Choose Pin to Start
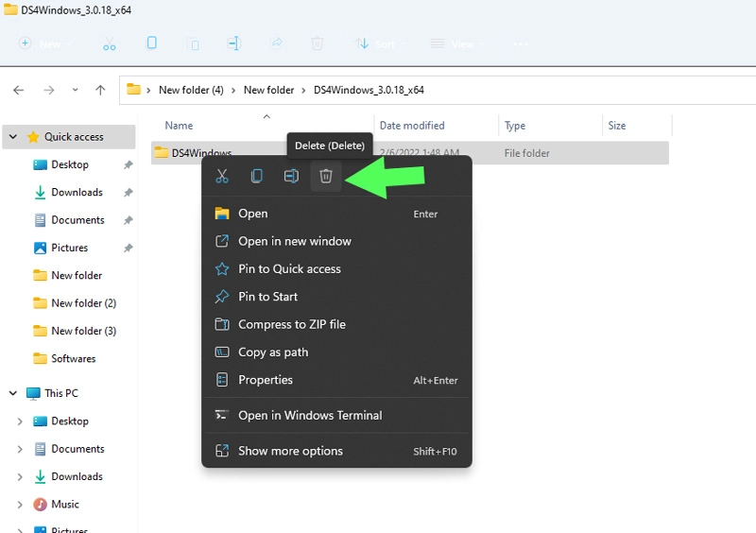The image size is (756, 533). point(336,297)
